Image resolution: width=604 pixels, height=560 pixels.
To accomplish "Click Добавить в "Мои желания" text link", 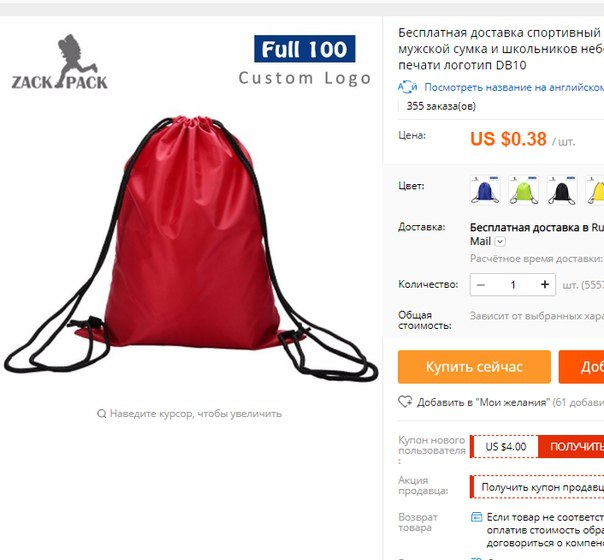I will pyautogui.click(x=483, y=402).
